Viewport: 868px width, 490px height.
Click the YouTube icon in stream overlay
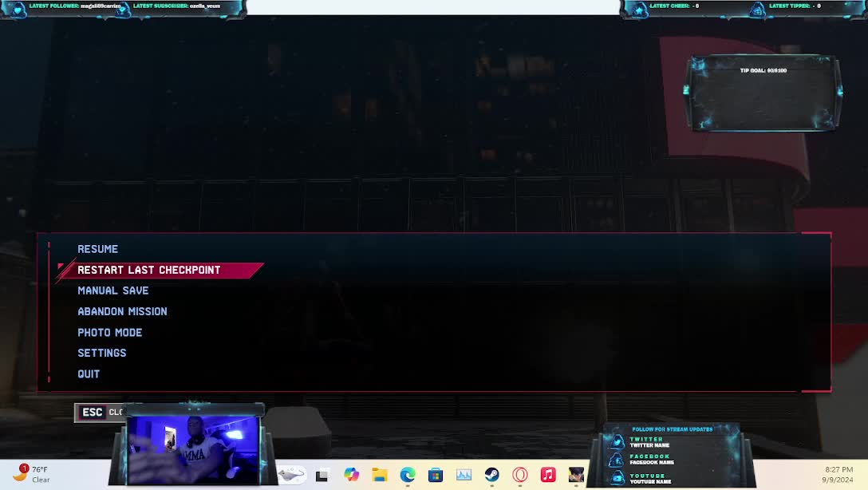(617, 478)
